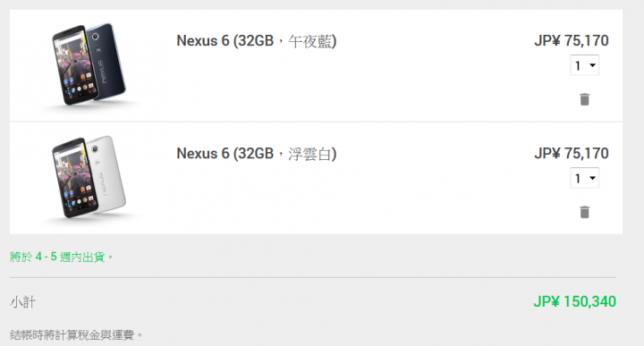Click the green JP¥ 150,340 subtotal amount
Image resolution: width=644 pixels, height=346 pixels.
coord(574,301)
